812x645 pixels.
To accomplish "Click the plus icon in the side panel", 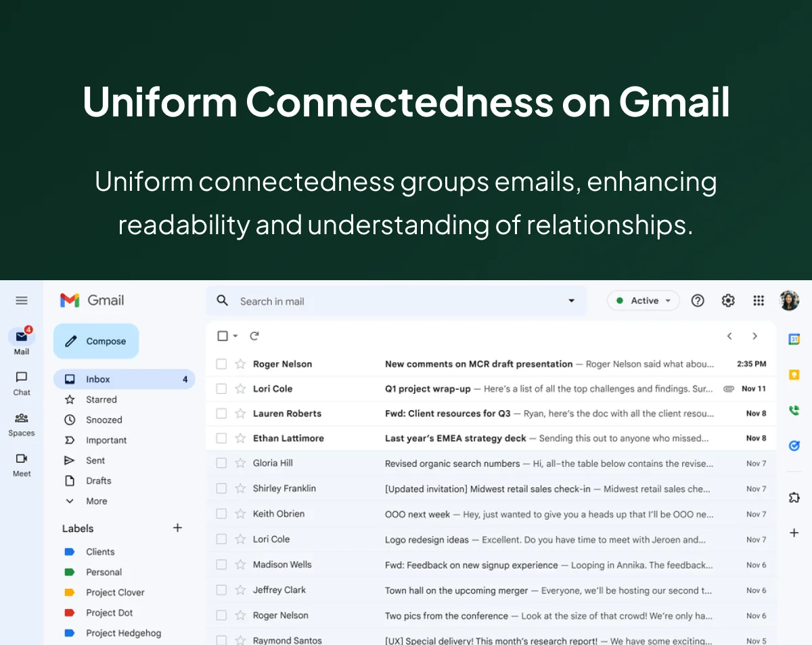I will point(794,533).
